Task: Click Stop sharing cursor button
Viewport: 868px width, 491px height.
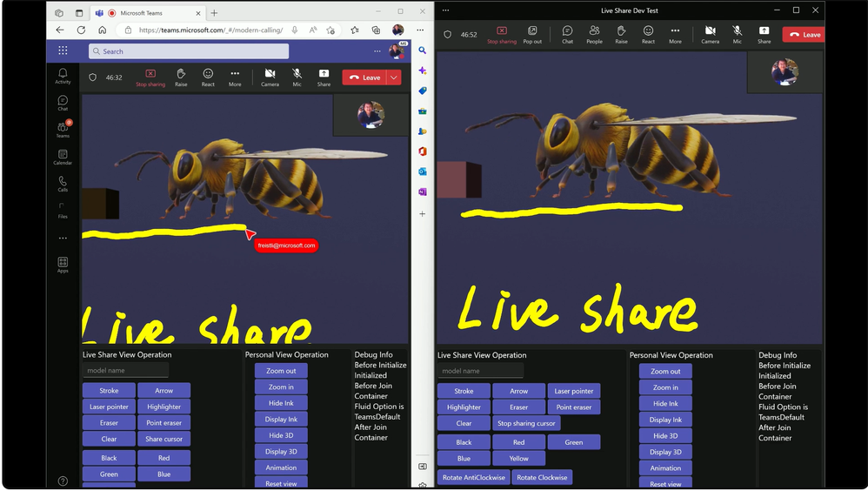Action: pyautogui.click(x=526, y=423)
